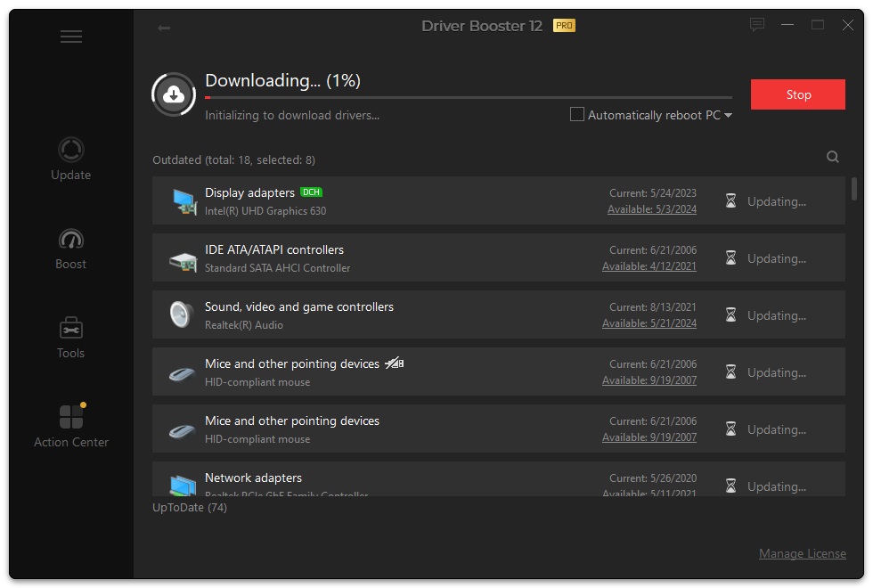873x588 pixels.
Task: Open the Update section label
Action: [x=70, y=175]
